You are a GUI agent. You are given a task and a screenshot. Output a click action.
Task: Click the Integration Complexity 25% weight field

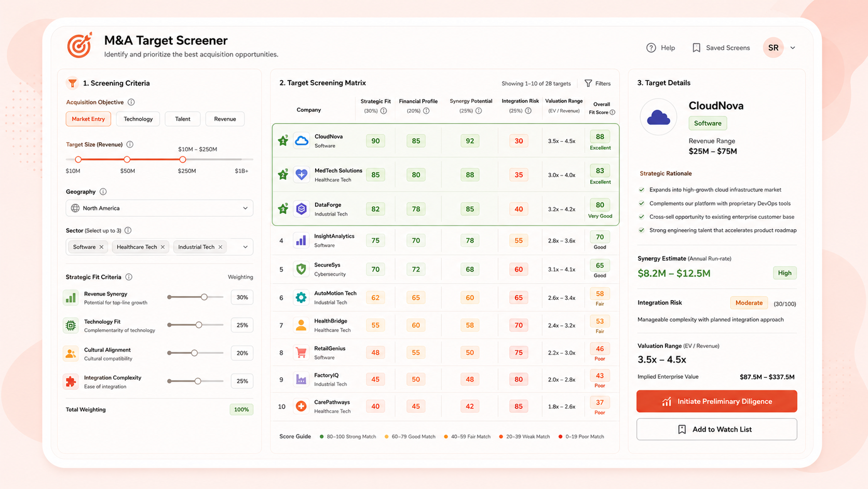coord(242,381)
